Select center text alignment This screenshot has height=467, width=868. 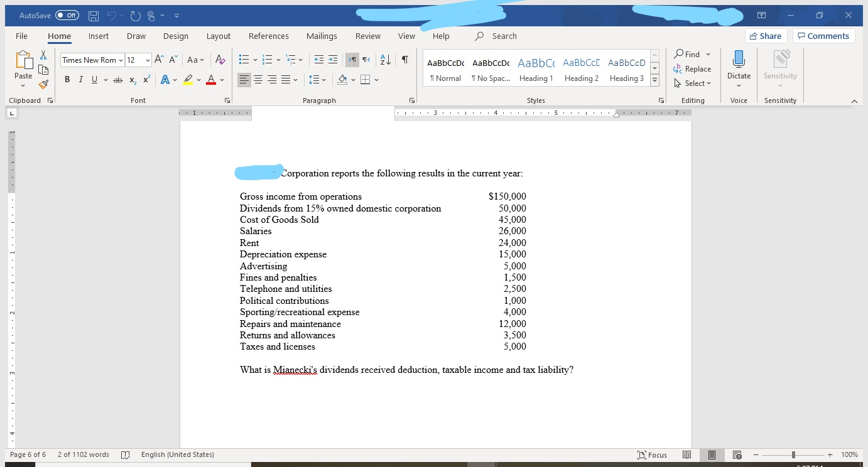(x=258, y=79)
